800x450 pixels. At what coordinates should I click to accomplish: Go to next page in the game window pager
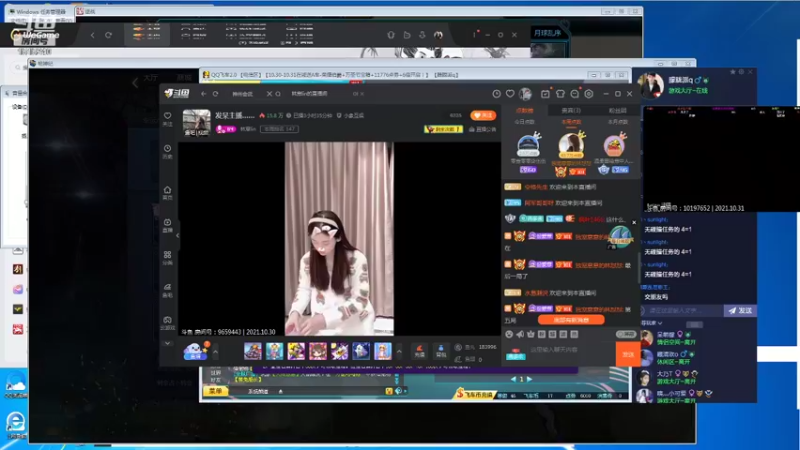coord(530,379)
